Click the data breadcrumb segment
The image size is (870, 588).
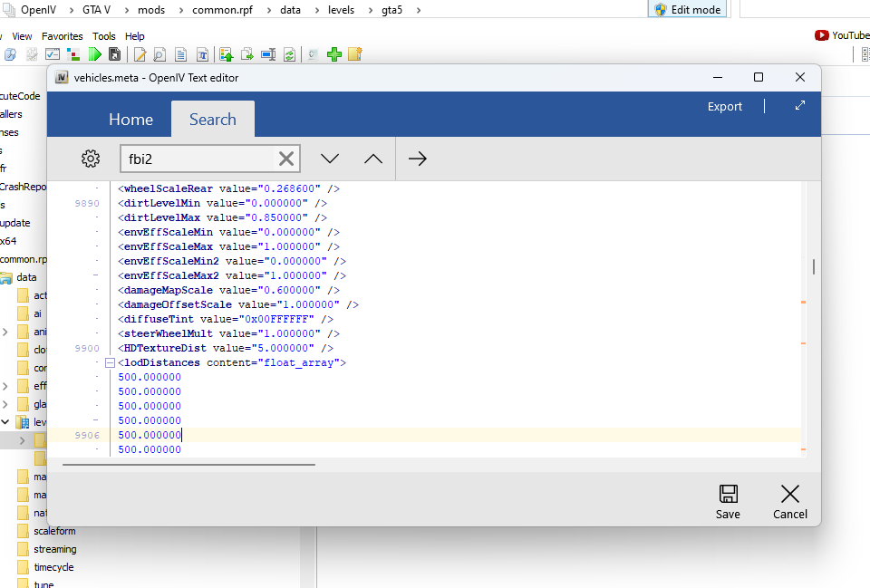(x=290, y=10)
